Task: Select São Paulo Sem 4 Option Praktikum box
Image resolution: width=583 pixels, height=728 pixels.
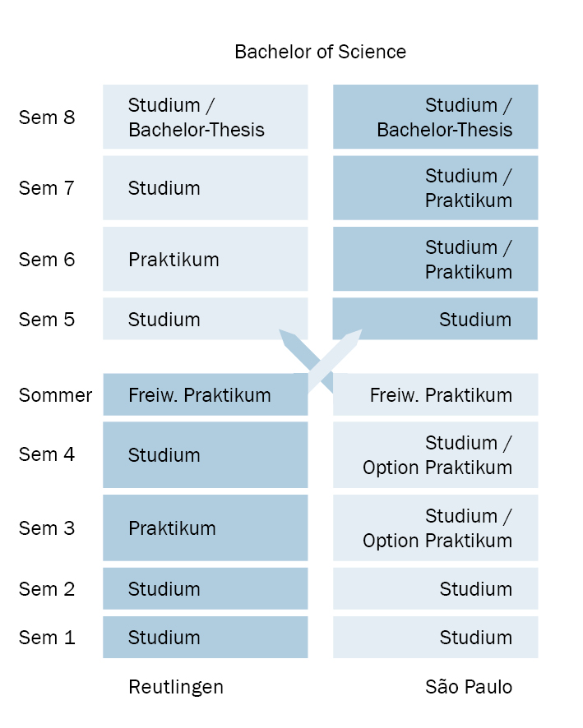Action: pyautogui.click(x=435, y=455)
